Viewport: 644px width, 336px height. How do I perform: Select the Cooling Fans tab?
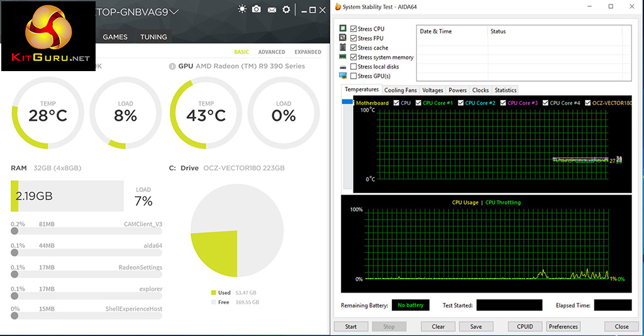(400, 91)
